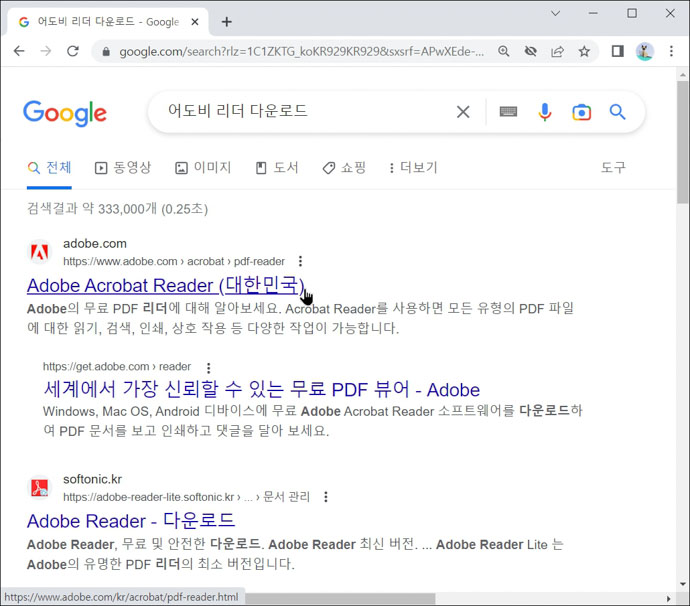Share this page via address bar icon
This screenshot has width=690, height=606.
coord(557,51)
